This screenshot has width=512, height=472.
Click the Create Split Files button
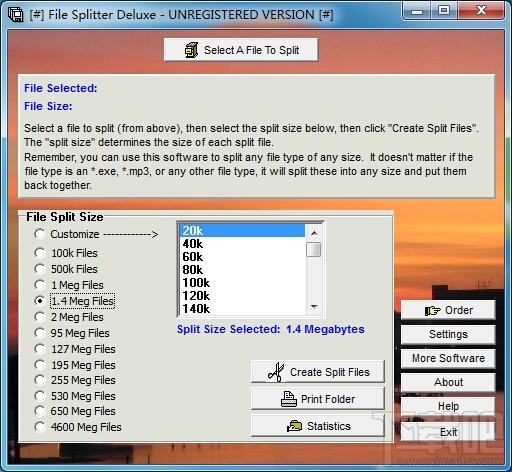[318, 372]
